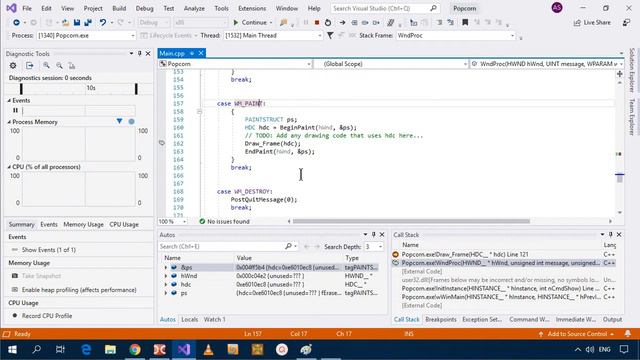Viewport: 640px width, 360px height.
Task: Open the Debug menu
Action: (x=144, y=8)
